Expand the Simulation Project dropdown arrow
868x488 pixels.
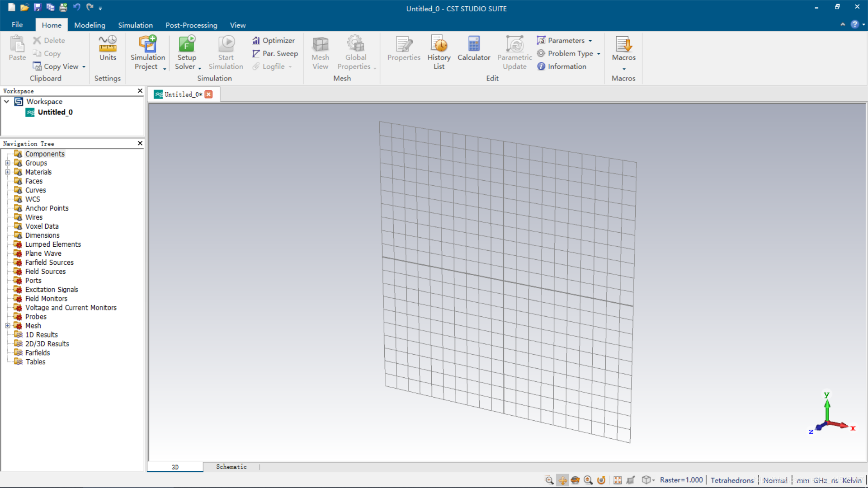coord(165,69)
